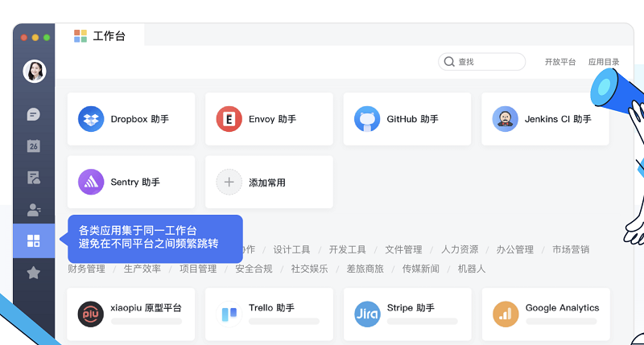Screen dimensions: 644x345
Task: Open the contacts sidebar icon
Action: [33, 210]
